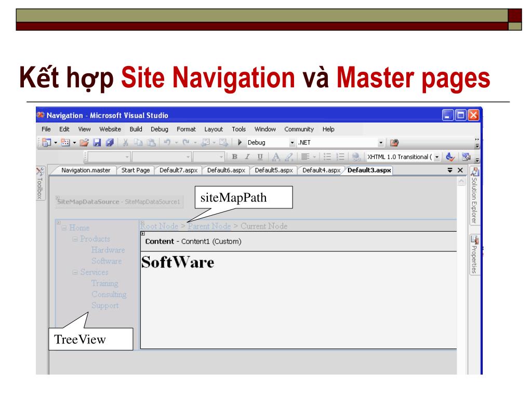Toggle Underline formatting
Image resolution: width=532 pixels, height=399 pixels.
tap(260, 157)
